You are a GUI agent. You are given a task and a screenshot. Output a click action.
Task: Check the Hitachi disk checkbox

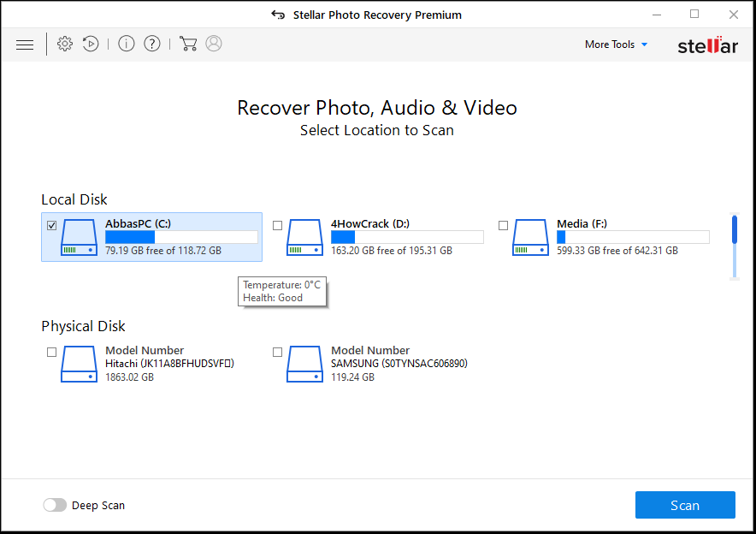(x=51, y=352)
